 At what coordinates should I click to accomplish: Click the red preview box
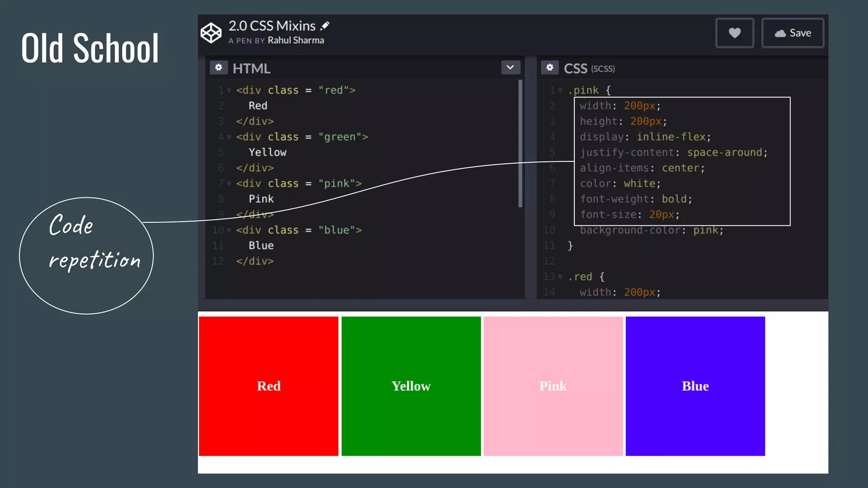[x=269, y=386]
